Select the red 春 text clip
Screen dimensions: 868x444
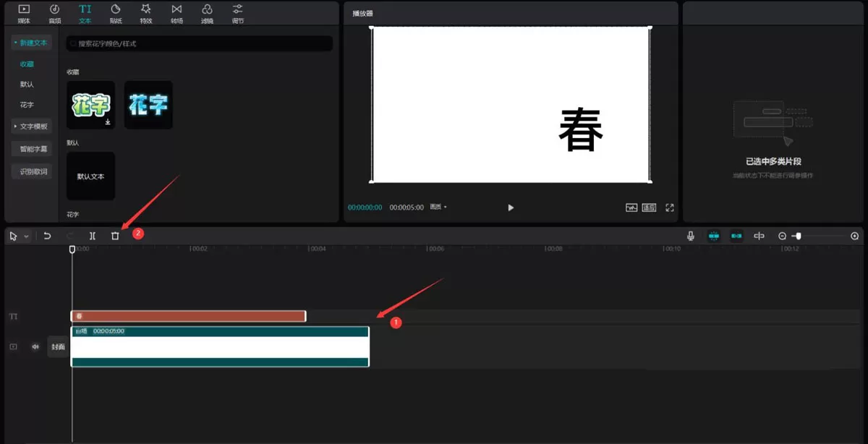(188, 316)
